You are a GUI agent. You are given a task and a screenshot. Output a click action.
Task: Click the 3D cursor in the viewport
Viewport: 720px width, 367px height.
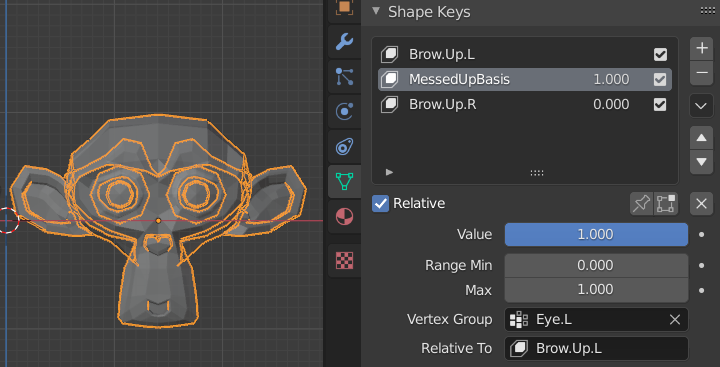[6, 220]
